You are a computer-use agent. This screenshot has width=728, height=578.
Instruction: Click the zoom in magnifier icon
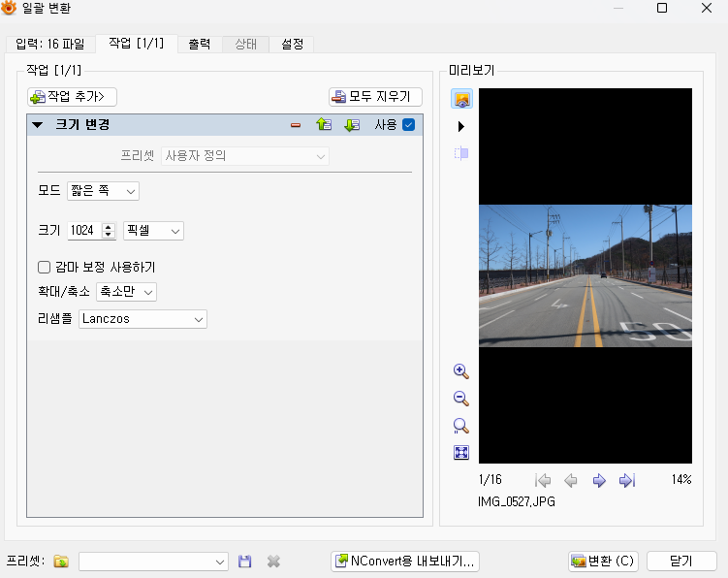point(461,371)
